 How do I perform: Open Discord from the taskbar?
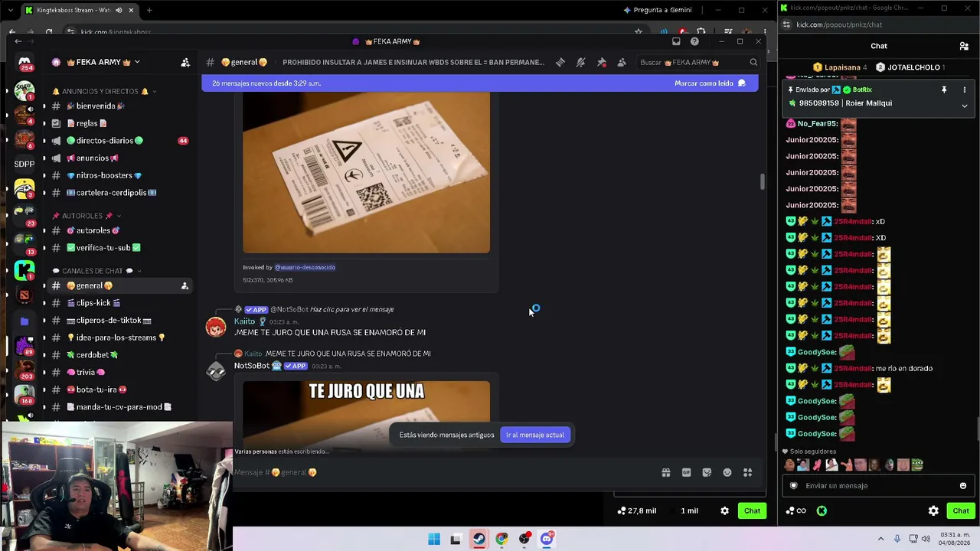coord(547,539)
